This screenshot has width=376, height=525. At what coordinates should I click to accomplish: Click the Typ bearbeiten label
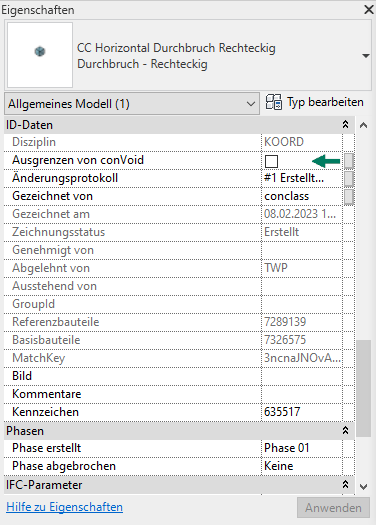pyautogui.click(x=325, y=102)
